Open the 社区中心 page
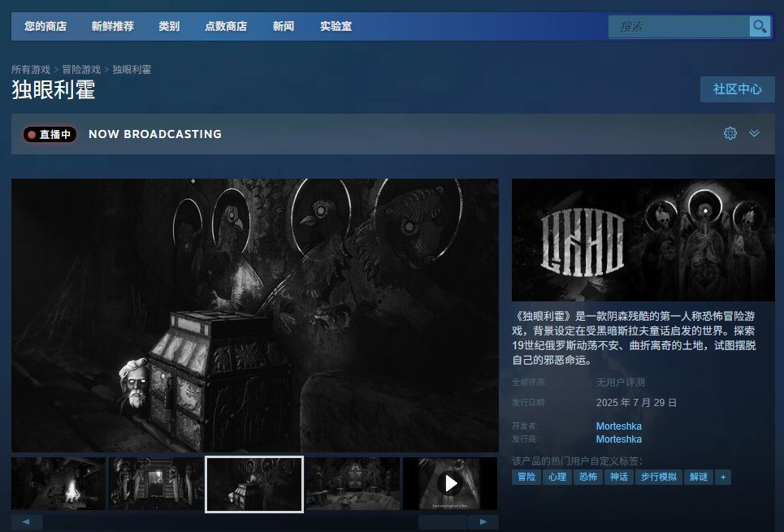Image resolution: width=784 pixels, height=532 pixels. [x=737, y=89]
